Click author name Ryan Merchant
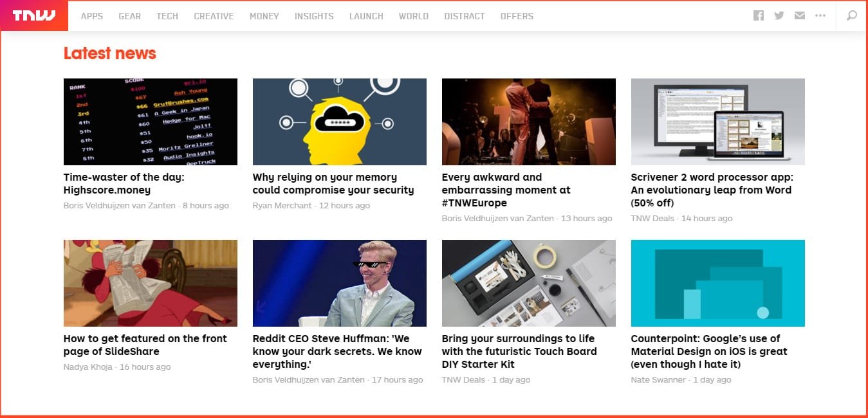Screen dimensions: 868x418 [x=282, y=206]
